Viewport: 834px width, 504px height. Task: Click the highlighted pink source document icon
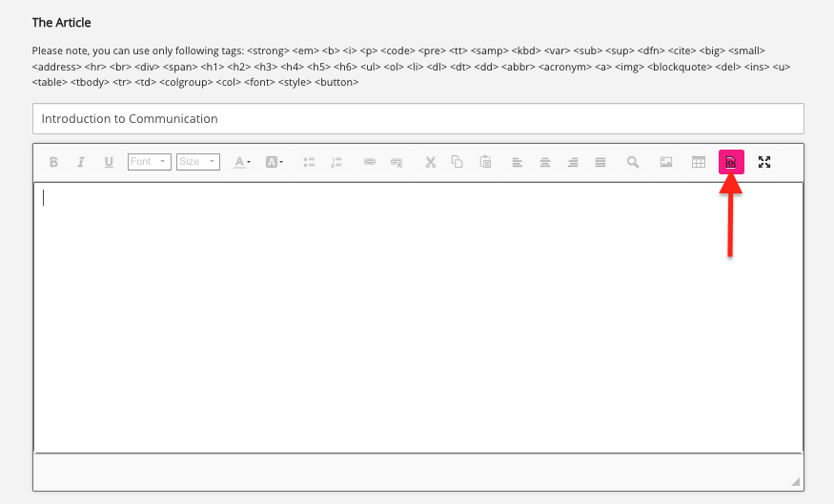[731, 162]
